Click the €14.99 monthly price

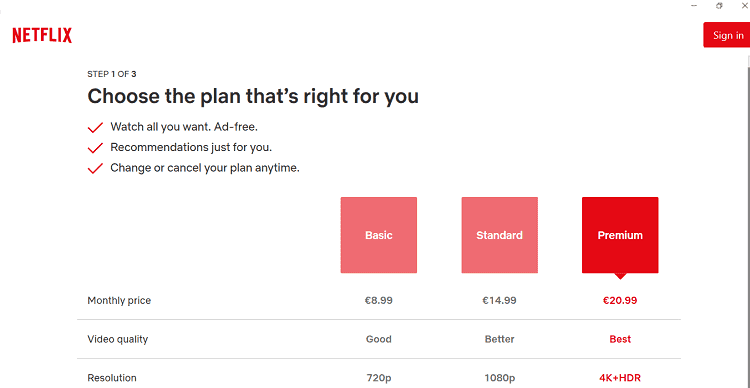[x=499, y=300]
